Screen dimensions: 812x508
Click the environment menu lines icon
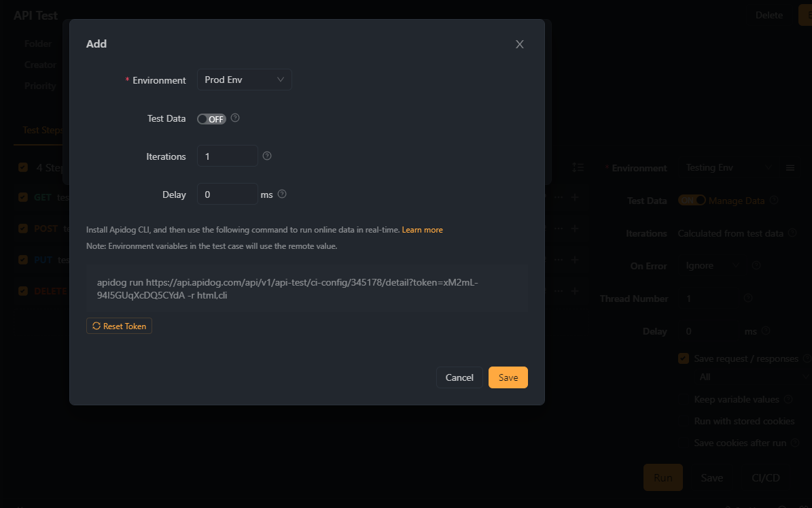click(x=790, y=168)
